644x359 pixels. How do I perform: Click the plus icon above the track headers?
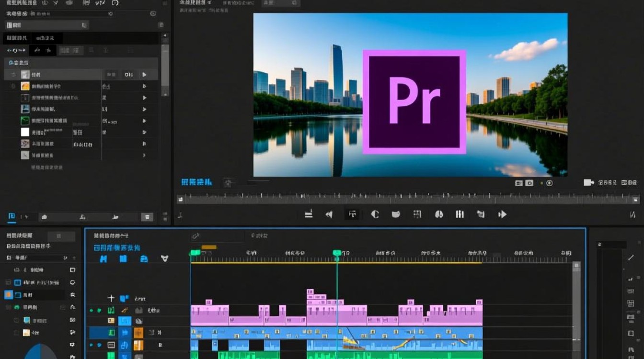[111, 298]
